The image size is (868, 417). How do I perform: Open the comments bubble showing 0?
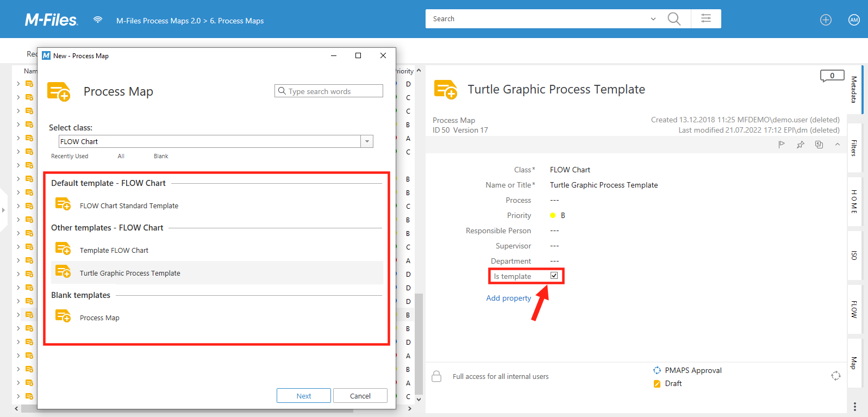(832, 76)
